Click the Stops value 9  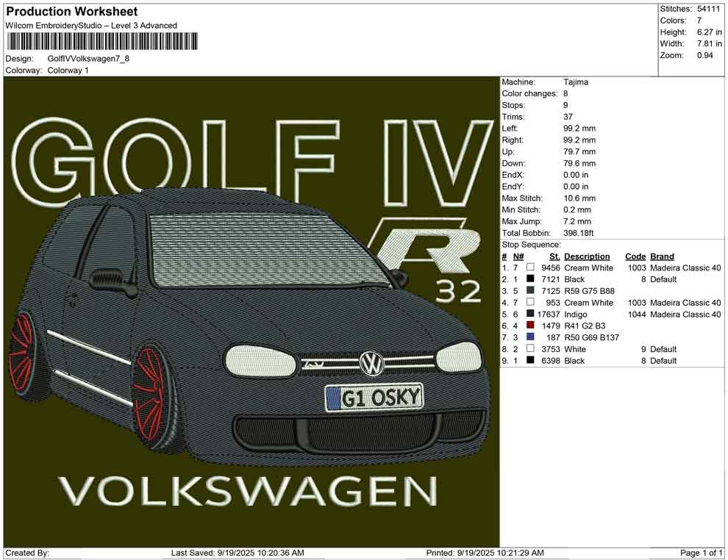click(565, 105)
